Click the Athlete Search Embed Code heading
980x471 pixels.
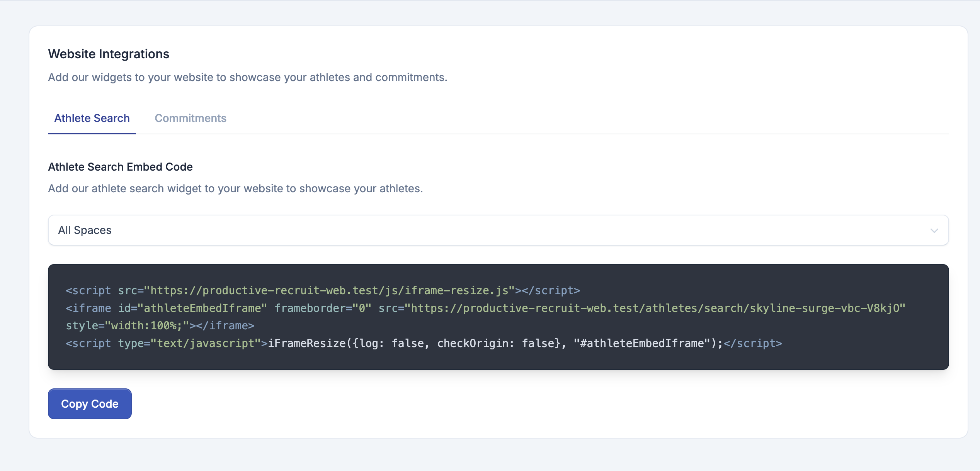[x=120, y=167]
